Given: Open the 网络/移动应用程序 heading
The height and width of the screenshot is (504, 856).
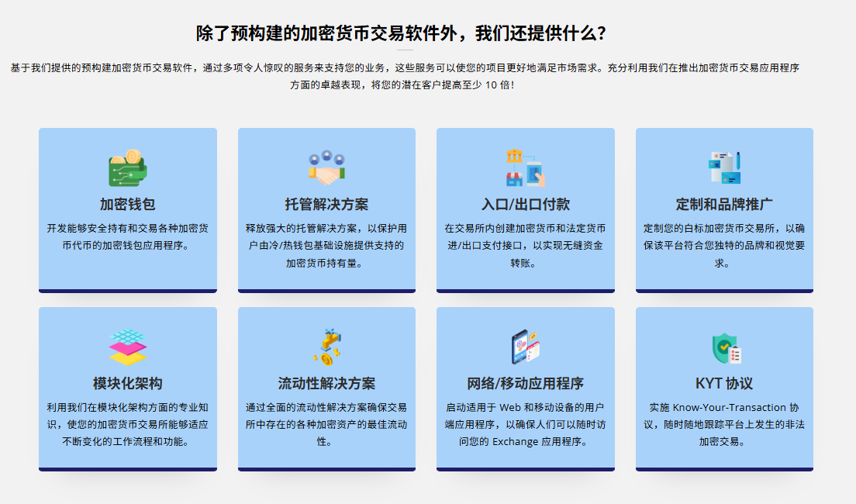Looking at the screenshot, I should click(x=526, y=384).
